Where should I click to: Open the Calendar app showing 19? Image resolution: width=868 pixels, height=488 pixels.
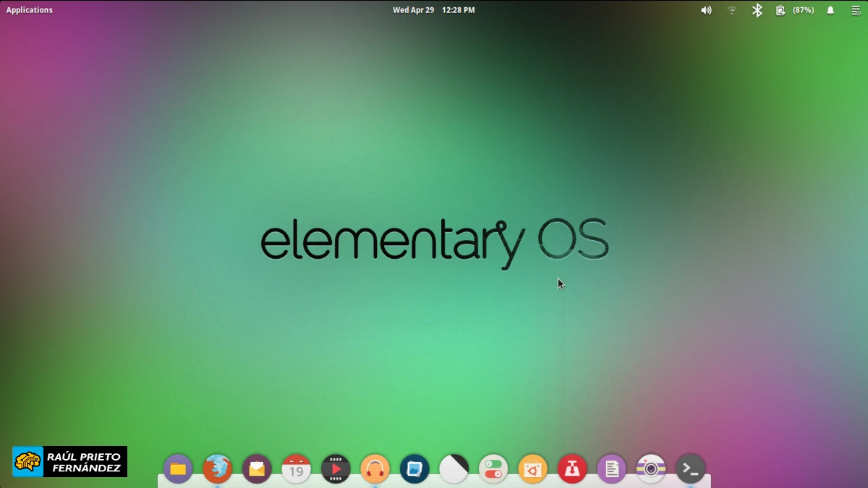(x=296, y=468)
